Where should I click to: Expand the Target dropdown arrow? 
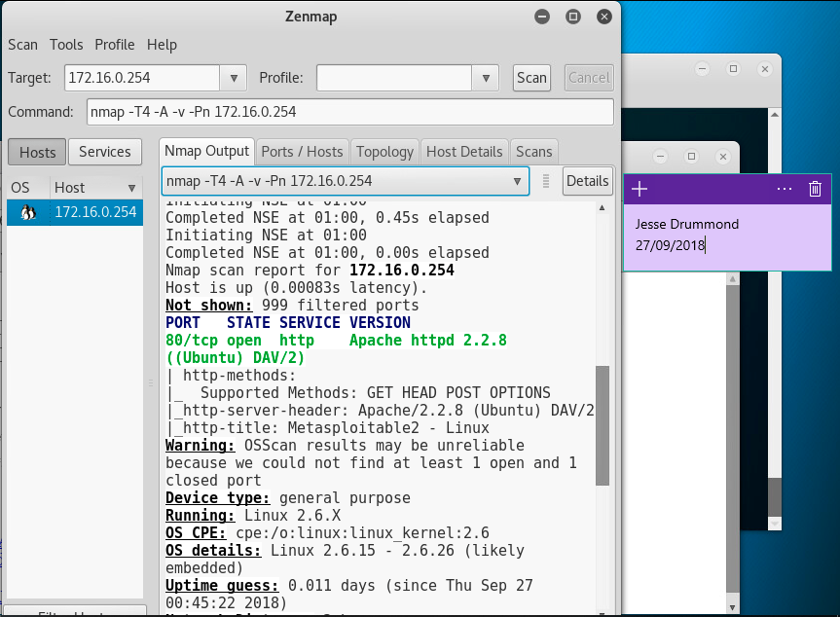pyautogui.click(x=234, y=78)
